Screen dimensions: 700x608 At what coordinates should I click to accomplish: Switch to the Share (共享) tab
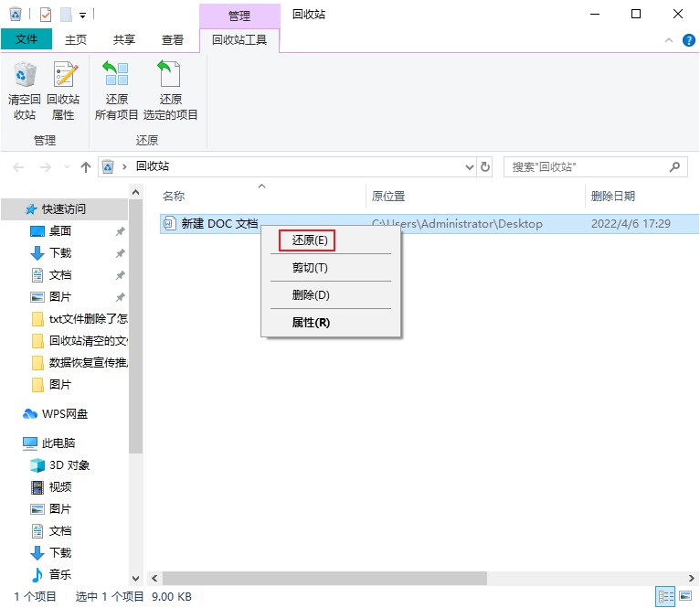click(x=123, y=39)
